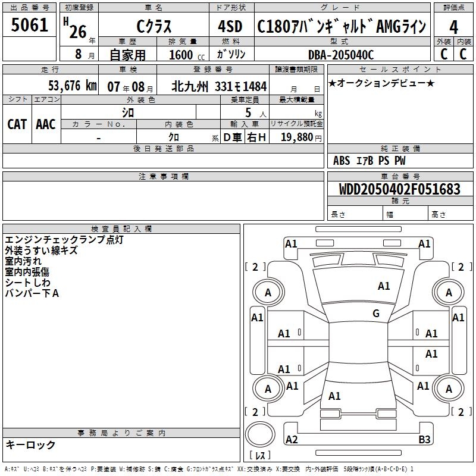Click note 室内汚れ

pyautogui.click(x=23, y=261)
